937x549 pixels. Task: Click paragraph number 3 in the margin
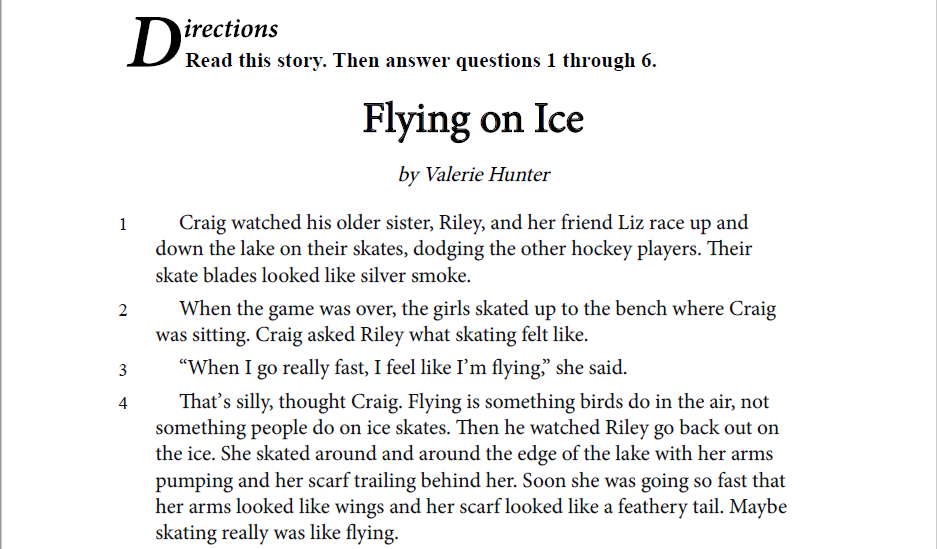click(123, 370)
